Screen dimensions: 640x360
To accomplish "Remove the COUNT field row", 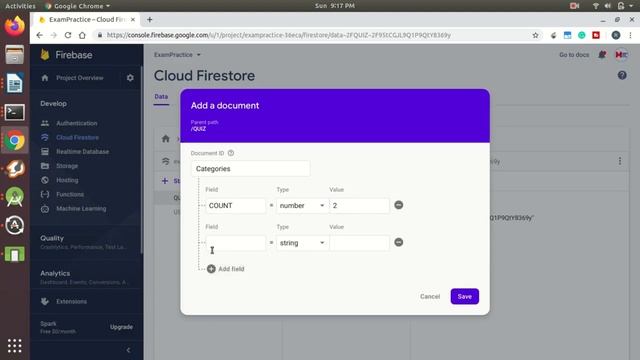I will coord(399,205).
